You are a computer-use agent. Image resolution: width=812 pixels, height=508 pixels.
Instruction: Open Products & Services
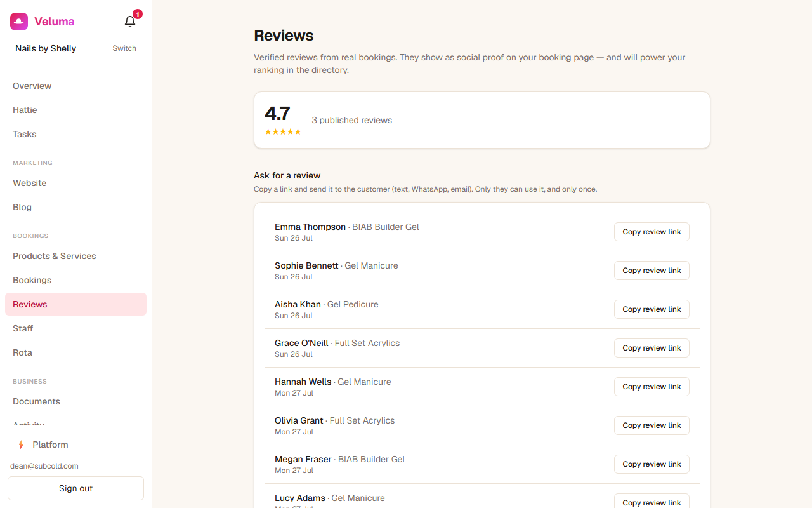[76, 256]
